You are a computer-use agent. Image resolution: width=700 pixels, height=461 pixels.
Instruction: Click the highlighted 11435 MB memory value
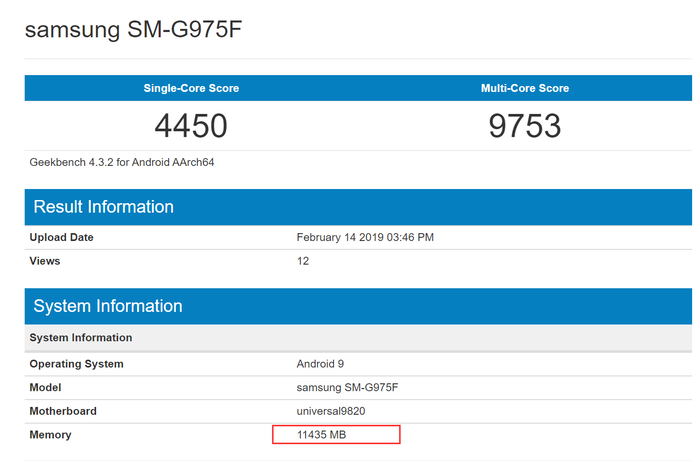tap(322, 435)
